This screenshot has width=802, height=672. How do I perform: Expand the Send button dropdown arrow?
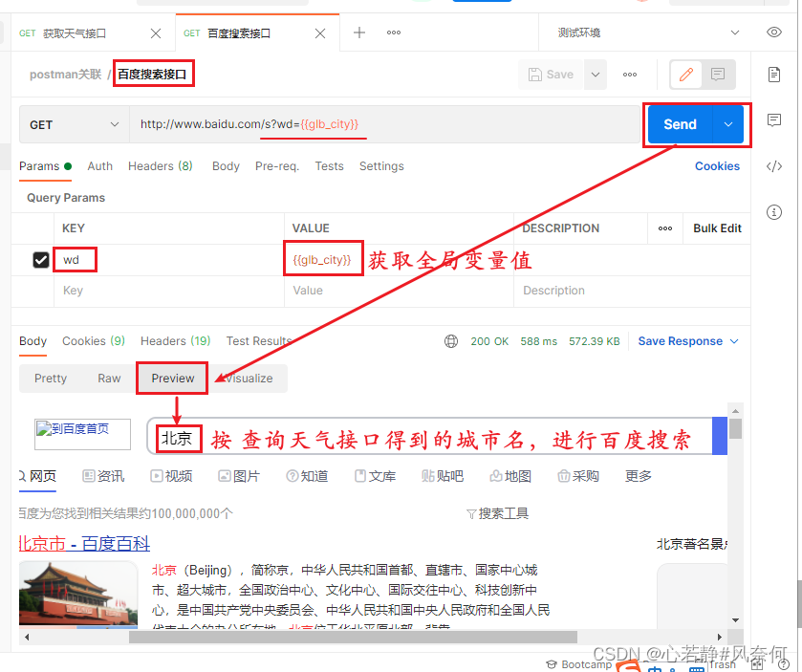click(x=728, y=124)
